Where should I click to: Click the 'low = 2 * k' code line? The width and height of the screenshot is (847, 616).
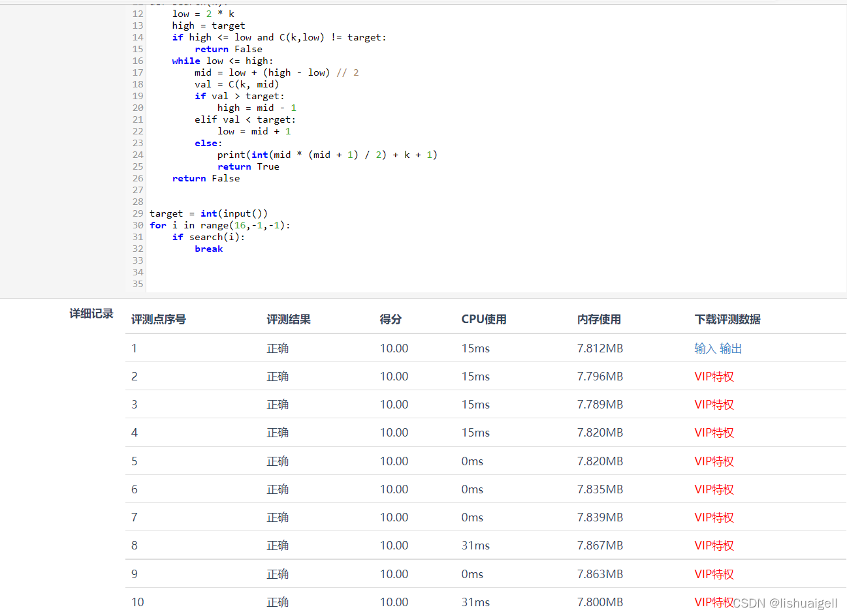tap(203, 14)
